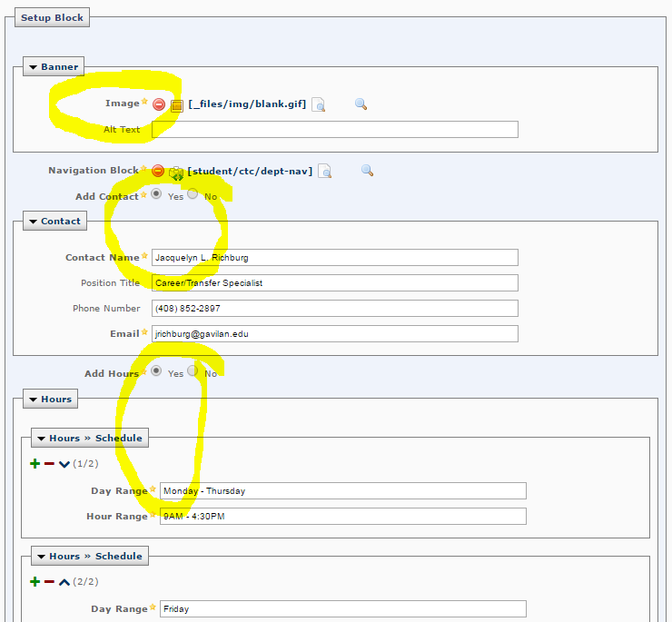Open the _files/img/blank.gif link
Screen dimensions: 672x622
click(248, 104)
